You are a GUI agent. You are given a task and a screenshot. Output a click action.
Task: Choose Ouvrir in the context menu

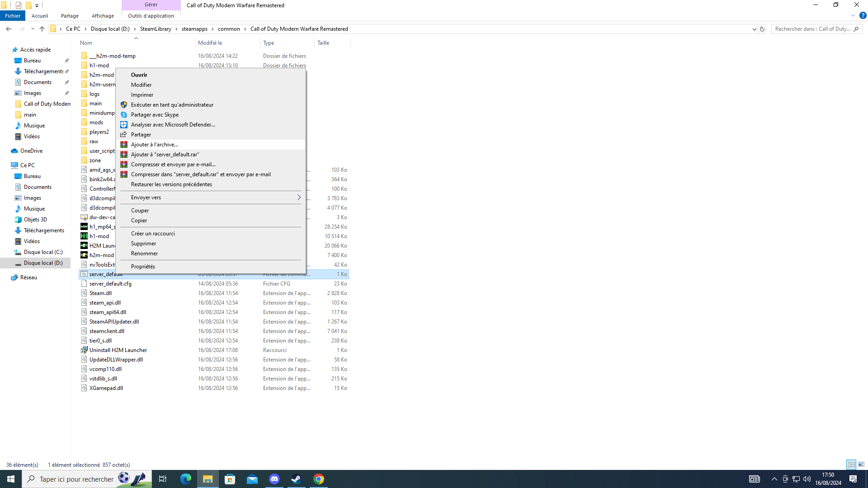point(211,75)
